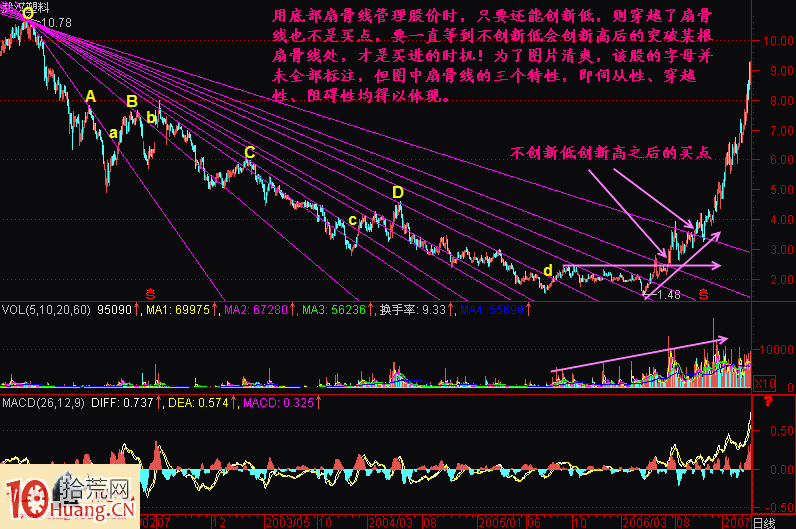
Task: Click the 10.78 high price label
Action: click(x=56, y=23)
